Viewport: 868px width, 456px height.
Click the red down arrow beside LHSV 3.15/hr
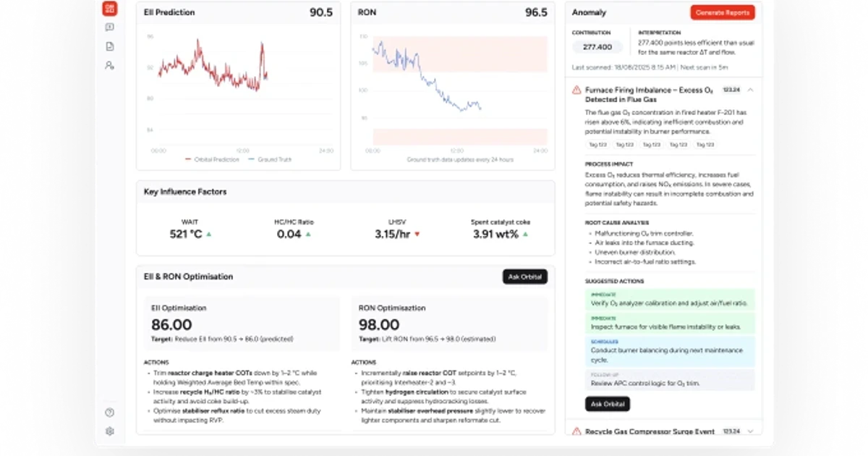[417, 235]
